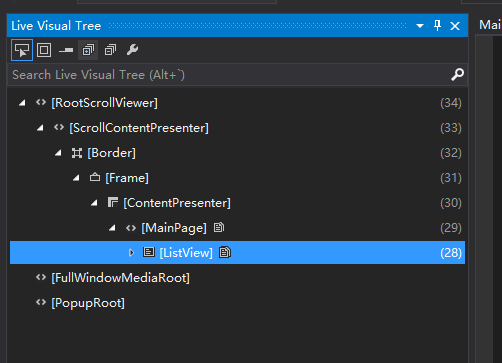The image size is (502, 363).
Task: Toggle the Select Element in running application tool
Action: [22, 50]
